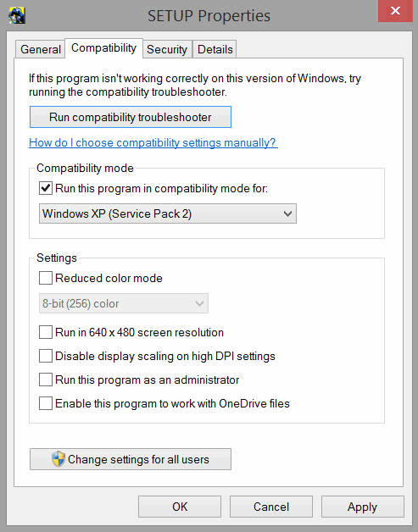The width and height of the screenshot is (418, 532).
Task: Open How do I choose compatibility settings manually link
Action: click(x=153, y=142)
